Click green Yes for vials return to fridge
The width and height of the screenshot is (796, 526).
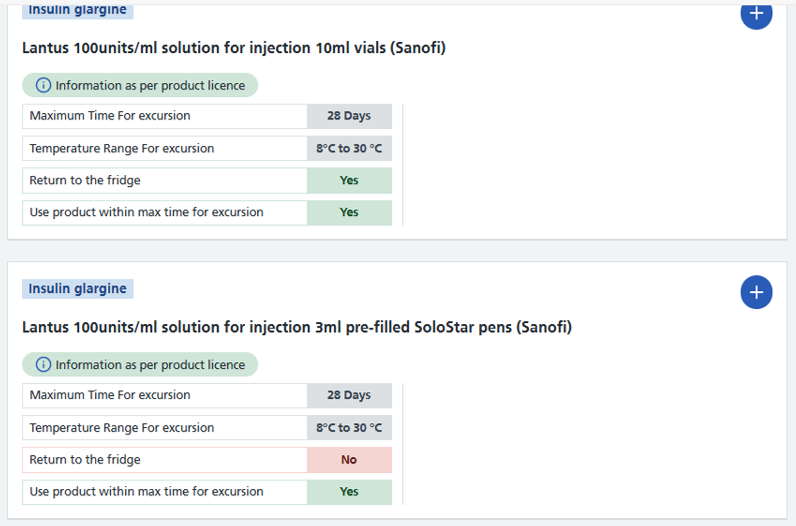click(349, 180)
